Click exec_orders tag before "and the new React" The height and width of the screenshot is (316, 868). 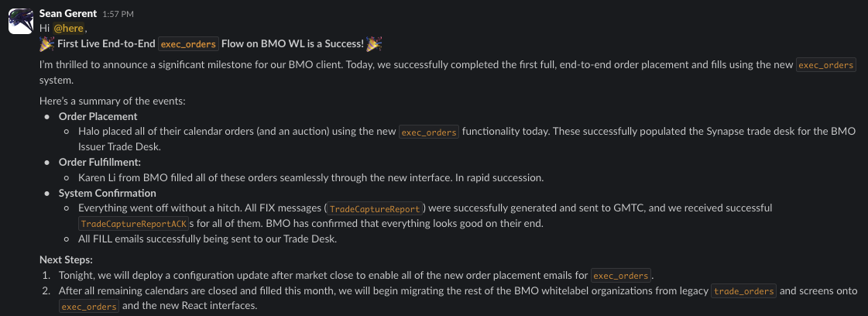click(x=89, y=307)
